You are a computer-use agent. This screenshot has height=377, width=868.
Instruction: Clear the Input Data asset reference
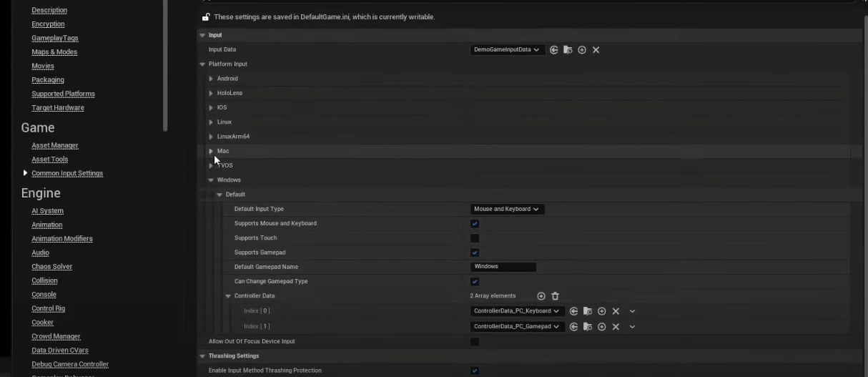point(596,50)
